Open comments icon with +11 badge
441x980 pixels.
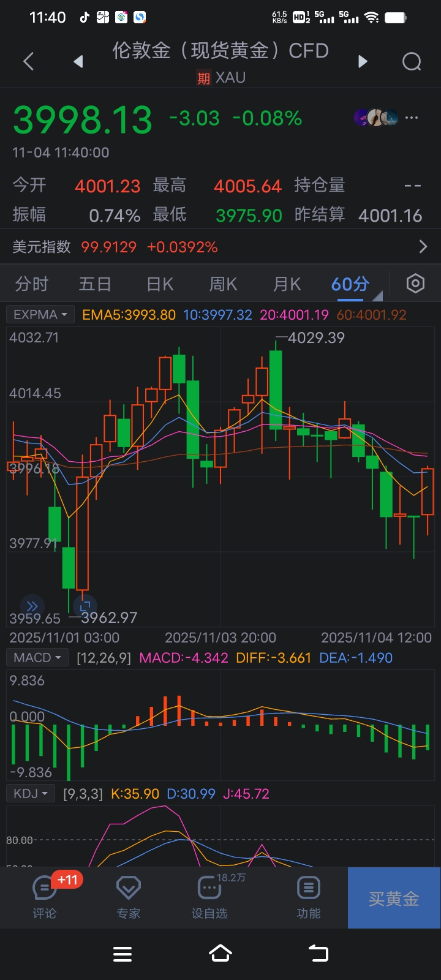[x=45, y=896]
